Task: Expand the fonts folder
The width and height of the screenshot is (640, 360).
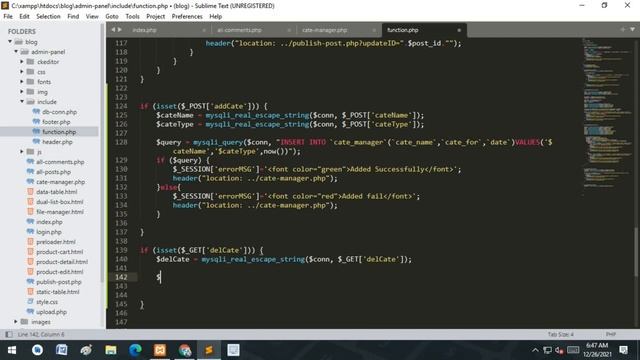Action: [22, 82]
